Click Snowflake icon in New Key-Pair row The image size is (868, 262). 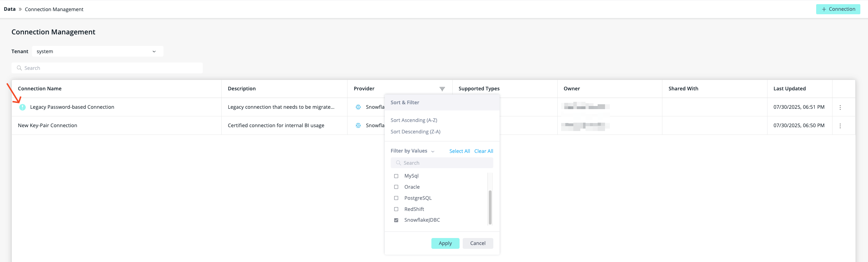[x=358, y=125]
